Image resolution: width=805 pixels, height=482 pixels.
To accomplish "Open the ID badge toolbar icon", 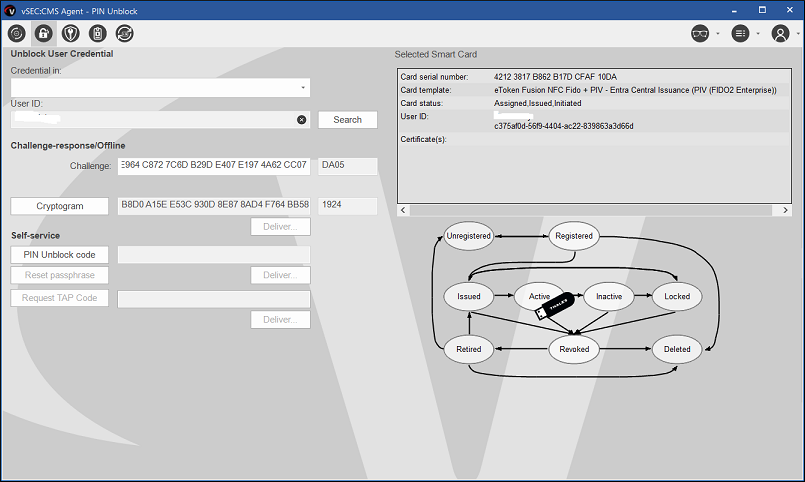I will 98,34.
